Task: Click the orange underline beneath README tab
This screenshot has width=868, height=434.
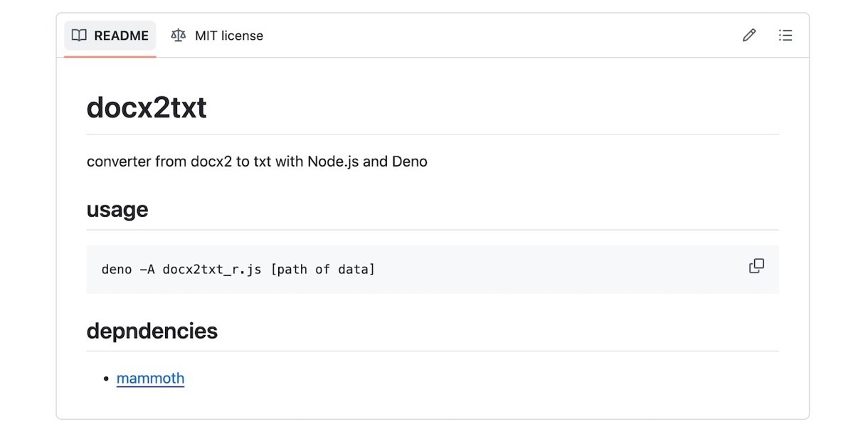Action: click(110, 56)
